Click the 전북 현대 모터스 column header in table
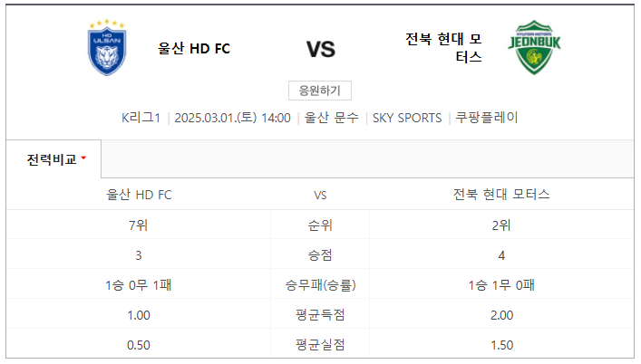This screenshot has height=364, width=641. coord(501,195)
